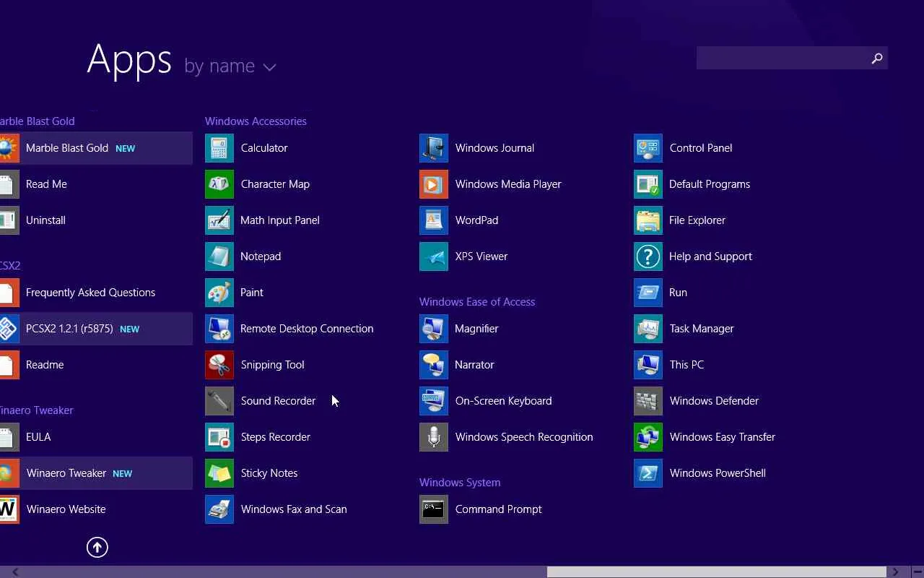924x578 pixels.
Task: Launch the Narrator icon
Action: [434, 365]
